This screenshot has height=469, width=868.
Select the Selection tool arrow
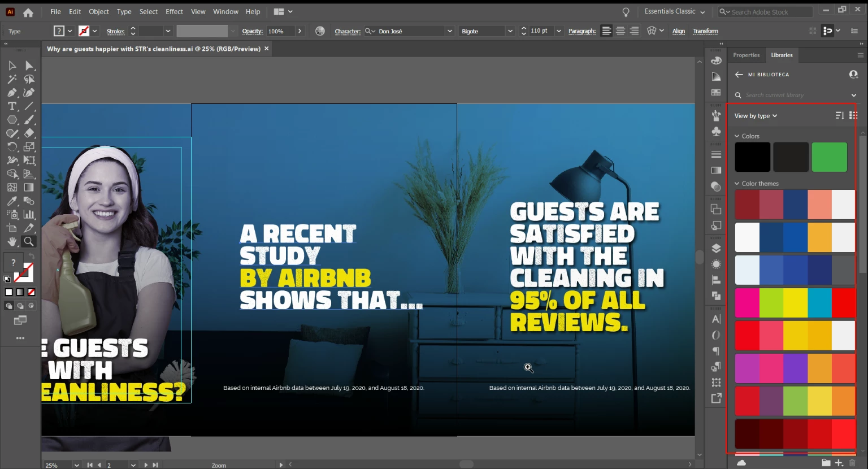point(12,66)
